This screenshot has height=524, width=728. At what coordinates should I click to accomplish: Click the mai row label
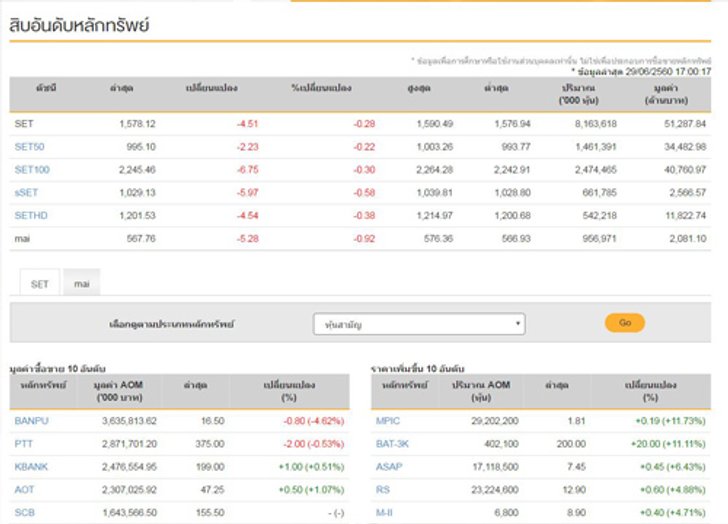22,239
